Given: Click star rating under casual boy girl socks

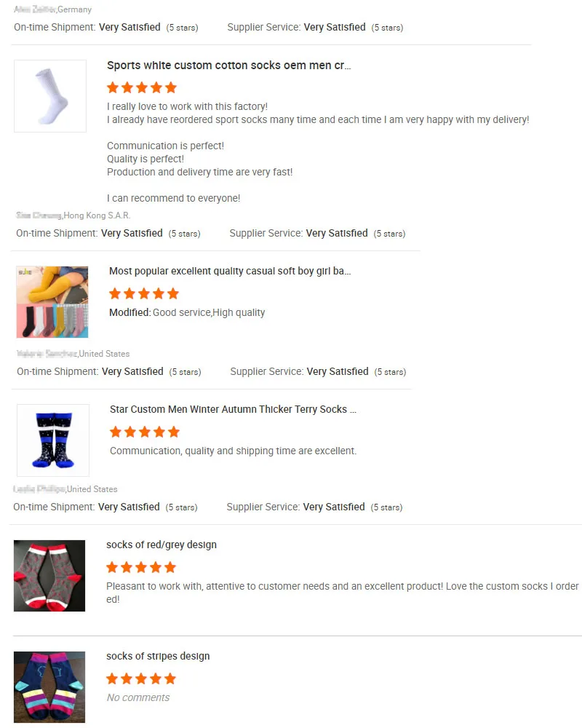Looking at the screenshot, I should click(144, 293).
